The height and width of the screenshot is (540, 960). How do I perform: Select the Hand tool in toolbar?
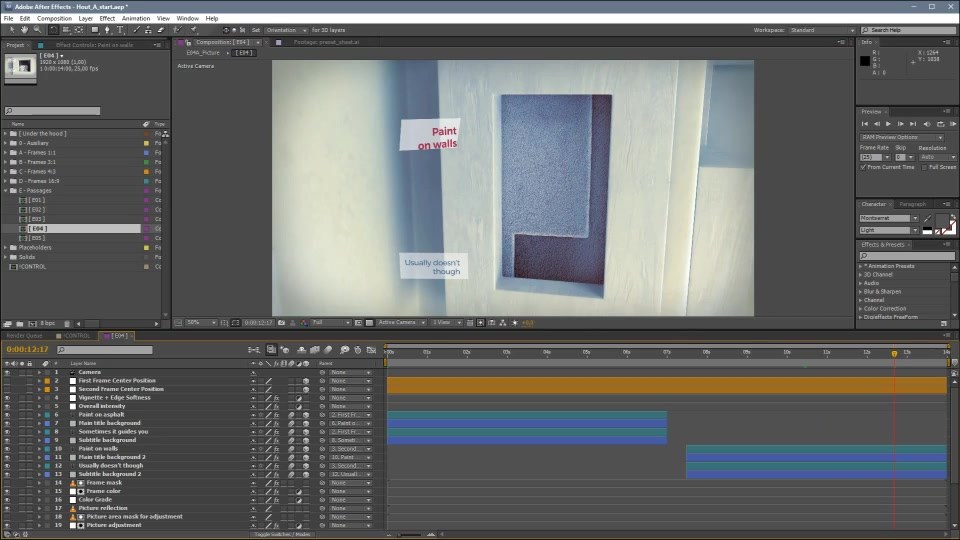[24, 29]
